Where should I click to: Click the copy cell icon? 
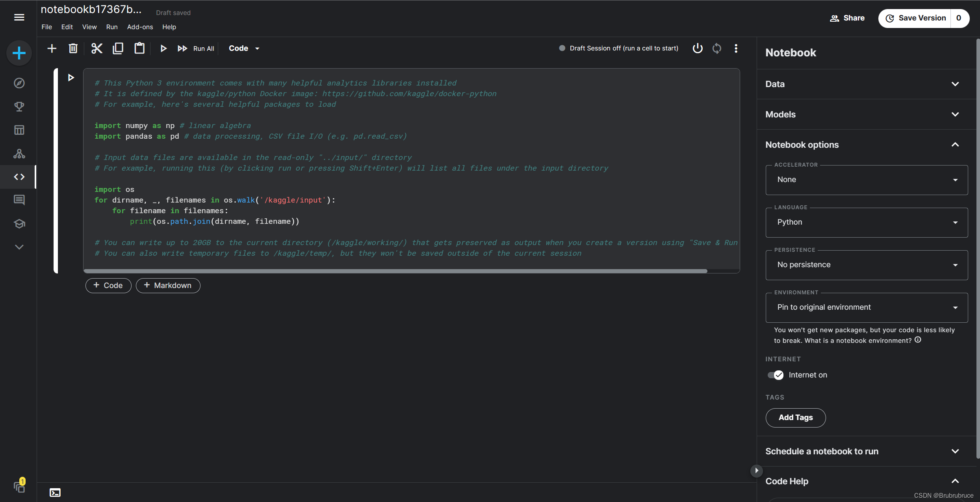pyautogui.click(x=118, y=48)
